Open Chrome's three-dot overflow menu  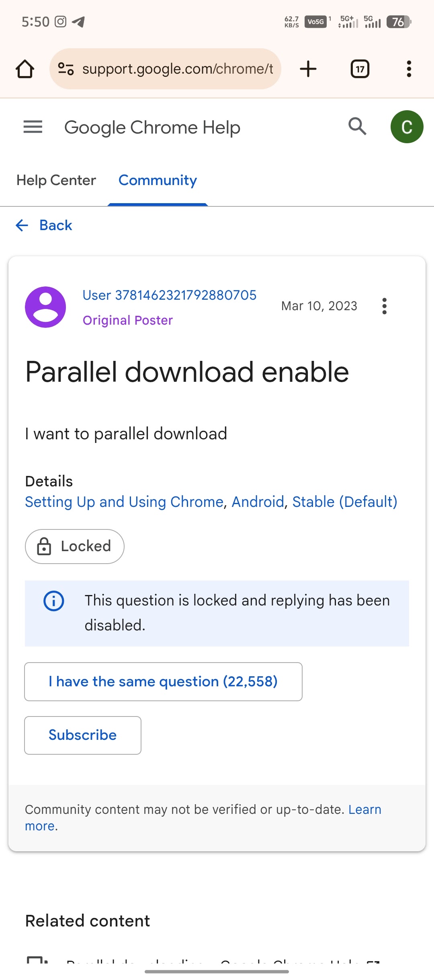click(x=409, y=69)
